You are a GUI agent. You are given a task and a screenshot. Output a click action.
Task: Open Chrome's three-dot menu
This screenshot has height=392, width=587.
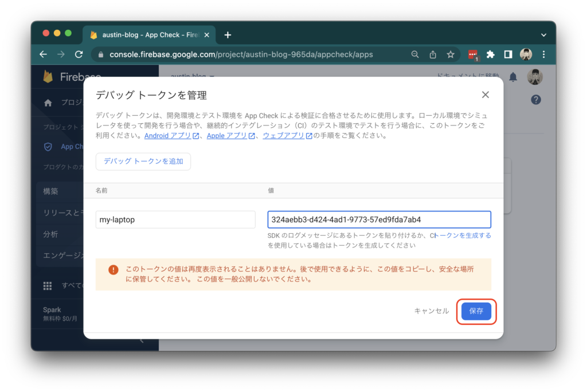click(x=543, y=54)
